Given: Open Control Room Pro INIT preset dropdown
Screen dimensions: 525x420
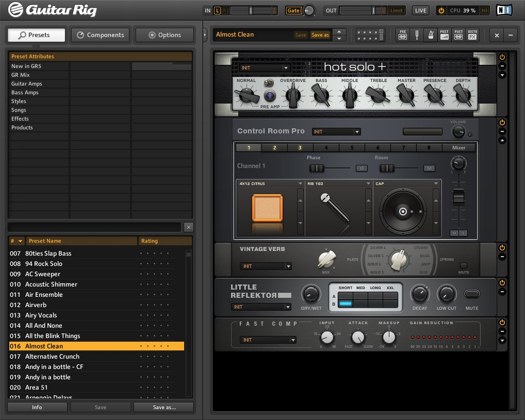Looking at the screenshot, I should [336, 132].
